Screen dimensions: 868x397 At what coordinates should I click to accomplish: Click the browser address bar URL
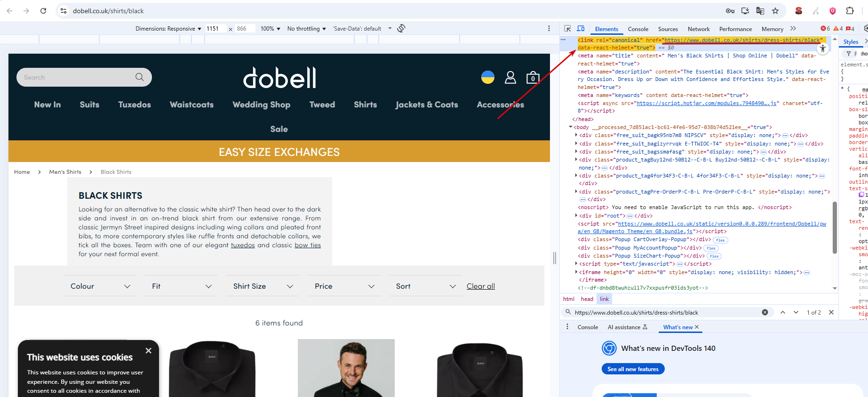click(108, 11)
